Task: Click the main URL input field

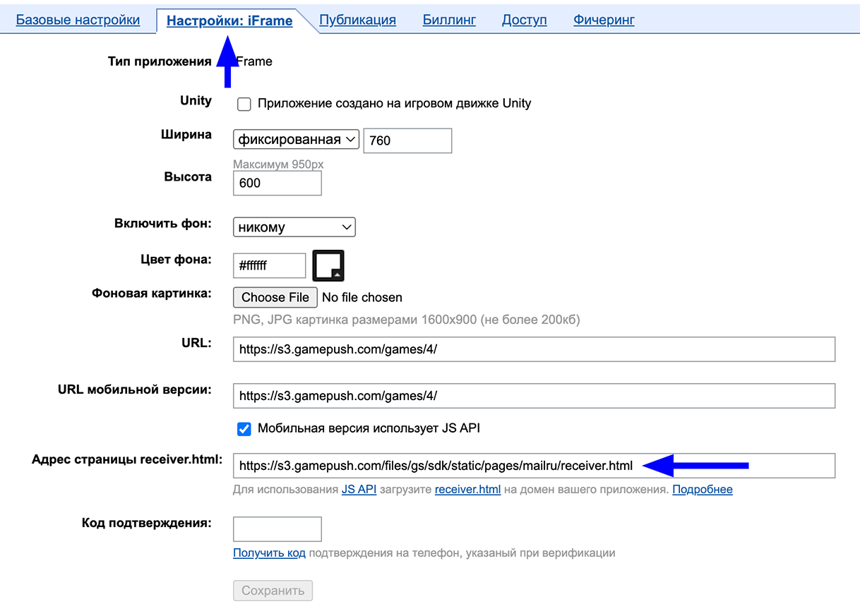Action: (x=533, y=349)
